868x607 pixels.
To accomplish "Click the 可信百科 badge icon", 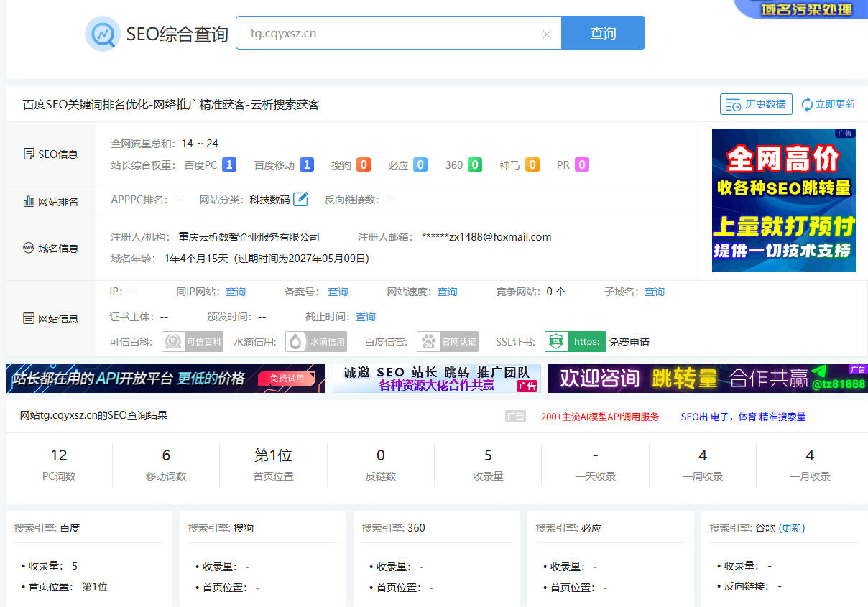I will coord(193,341).
